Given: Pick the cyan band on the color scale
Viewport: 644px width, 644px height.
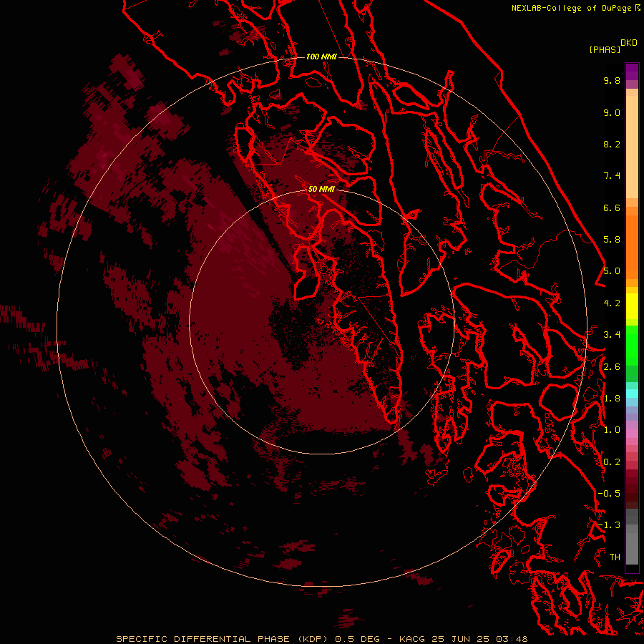Looking at the screenshot, I should (x=632, y=394).
